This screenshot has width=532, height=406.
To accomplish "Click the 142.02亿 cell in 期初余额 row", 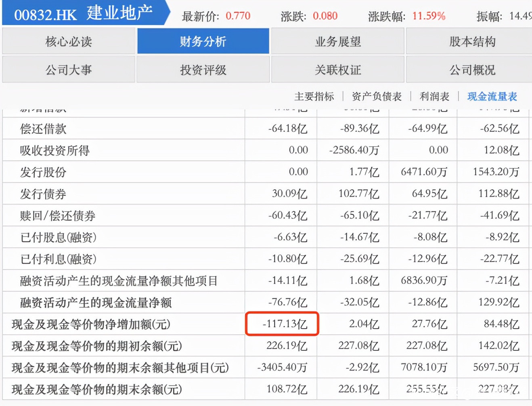I will (x=499, y=346).
